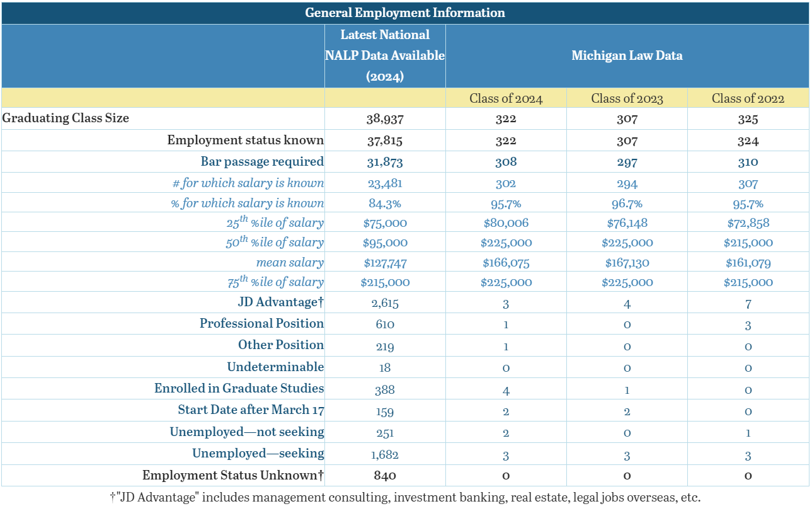This screenshot has height=511, width=812.
Task: Select the Class of 2024 graduate studies value 4
Action: [x=506, y=391]
